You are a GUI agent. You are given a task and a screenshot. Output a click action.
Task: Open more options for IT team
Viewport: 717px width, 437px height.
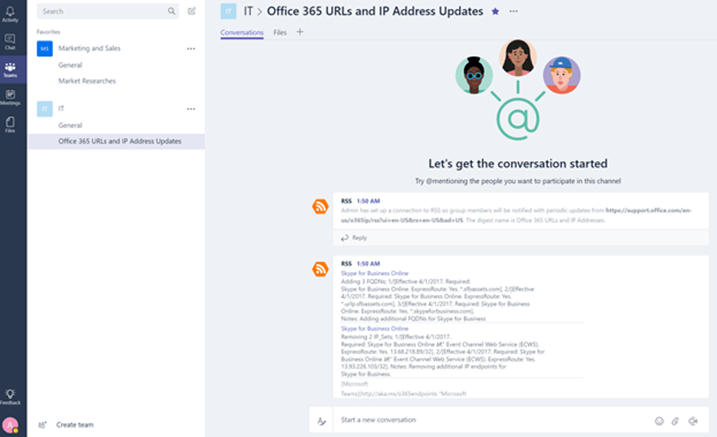191,109
